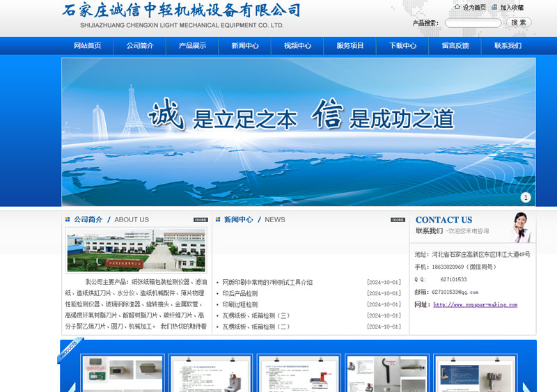
Task: Visit the company website URL link
Action: [x=475, y=305]
